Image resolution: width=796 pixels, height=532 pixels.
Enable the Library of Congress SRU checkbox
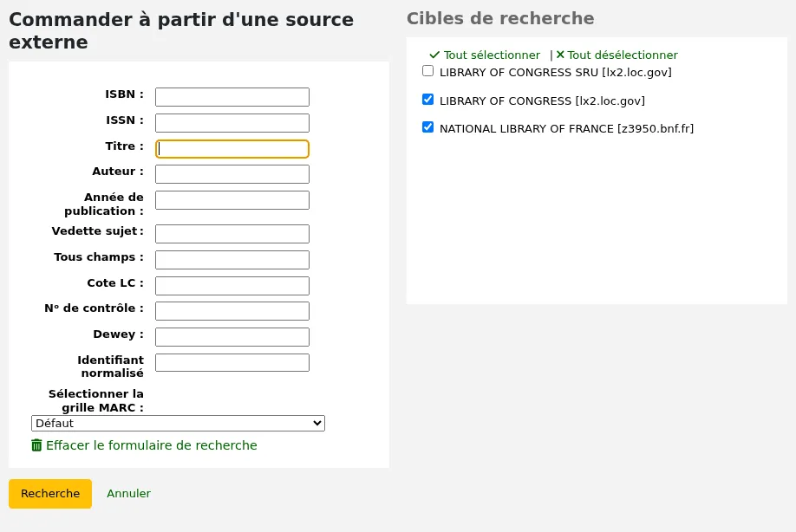tap(428, 71)
